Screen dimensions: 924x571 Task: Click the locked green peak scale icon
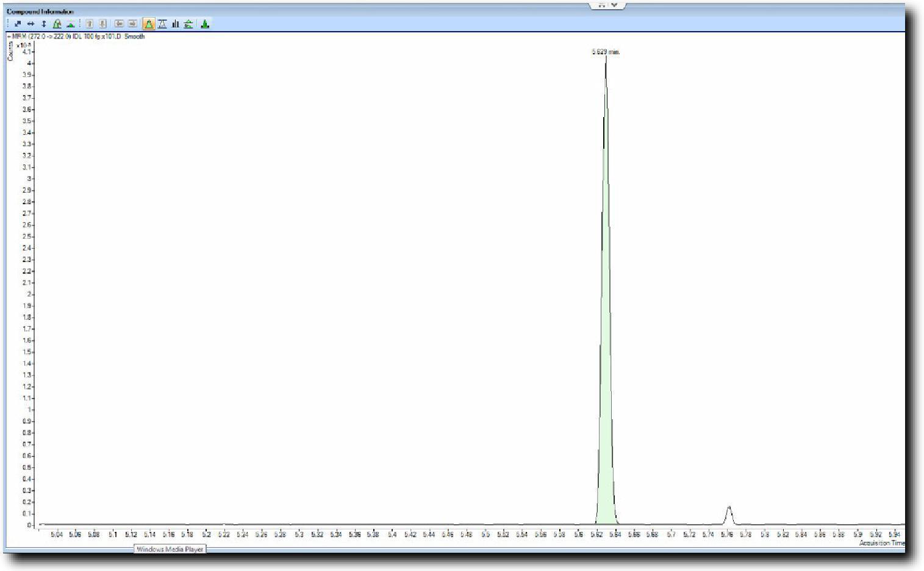tap(57, 24)
